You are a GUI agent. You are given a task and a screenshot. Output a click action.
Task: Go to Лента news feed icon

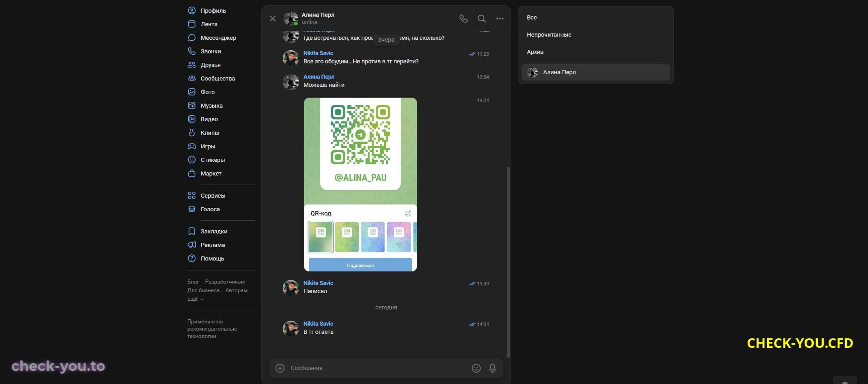[x=192, y=24]
